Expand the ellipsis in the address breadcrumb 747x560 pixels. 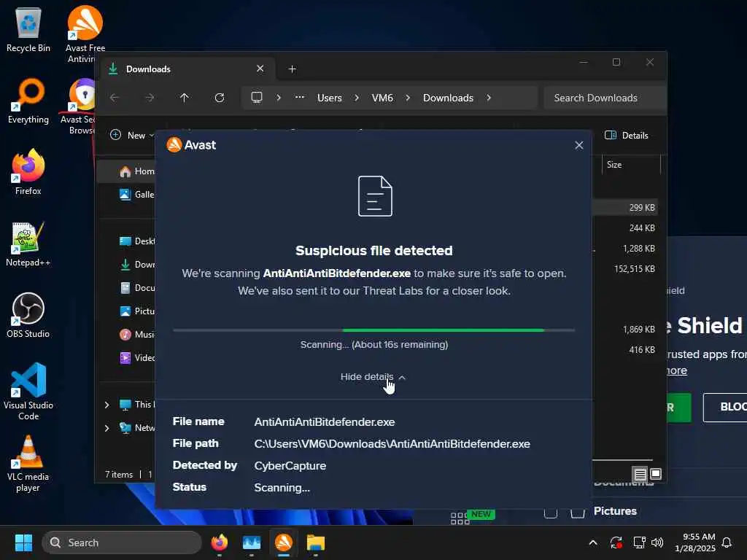pos(300,97)
